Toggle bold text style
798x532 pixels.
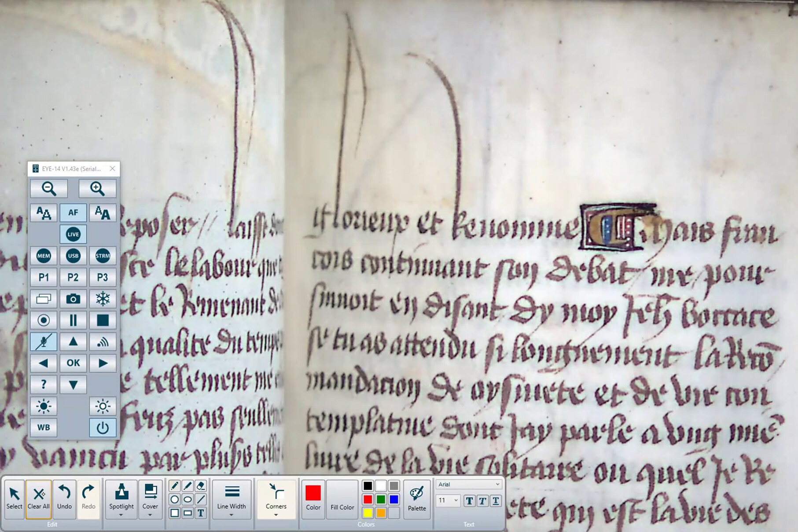point(470,501)
